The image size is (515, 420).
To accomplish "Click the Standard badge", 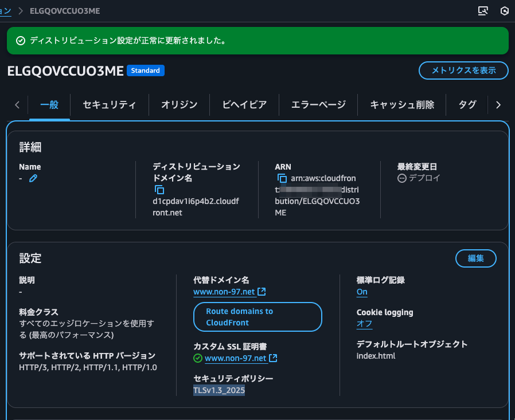I will click(x=146, y=70).
